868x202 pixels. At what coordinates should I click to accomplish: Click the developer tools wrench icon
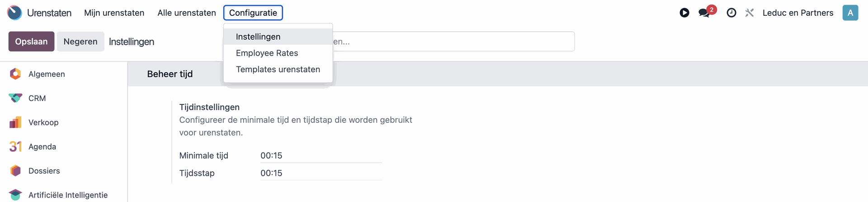[750, 13]
